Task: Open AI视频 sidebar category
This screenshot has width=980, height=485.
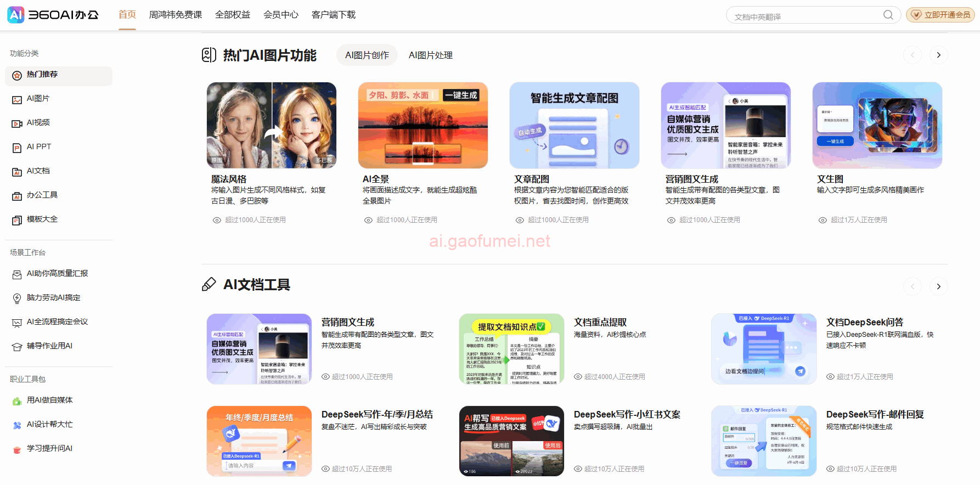Action: (38, 123)
